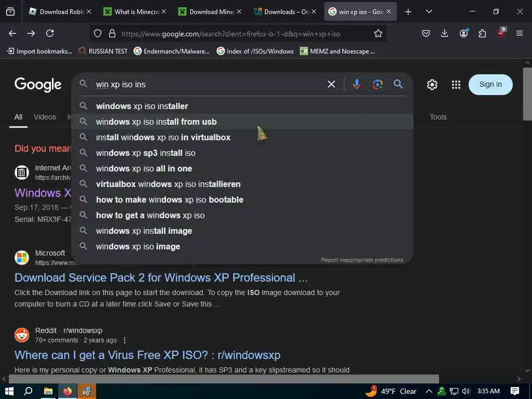
Task: Open Download Service Pack 2 result link
Action: pyautogui.click(x=161, y=278)
